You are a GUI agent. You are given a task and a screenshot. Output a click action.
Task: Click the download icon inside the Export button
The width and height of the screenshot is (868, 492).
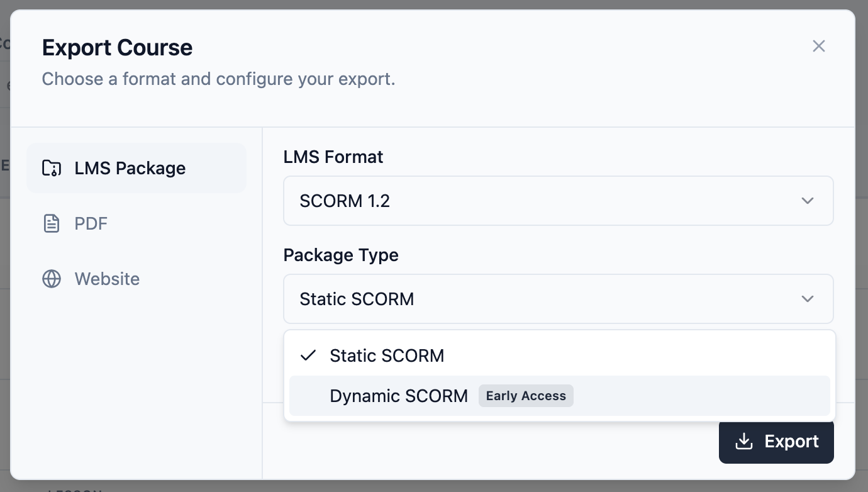coord(744,442)
